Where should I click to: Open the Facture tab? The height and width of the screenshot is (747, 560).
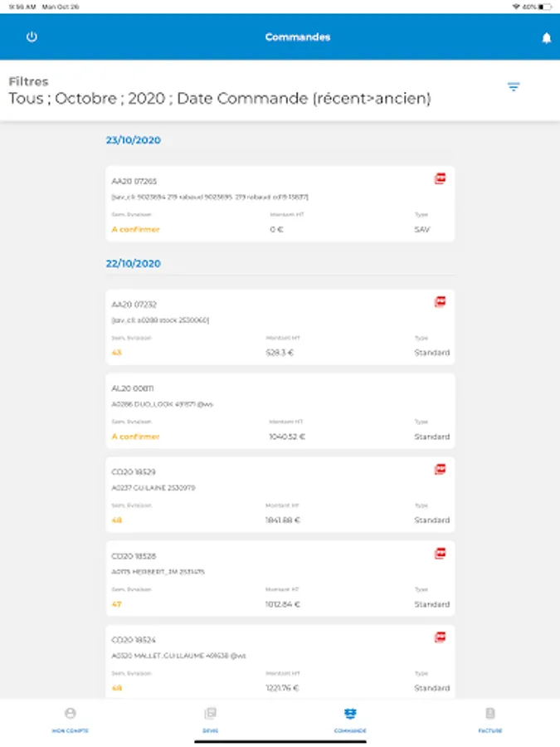[x=489, y=719]
